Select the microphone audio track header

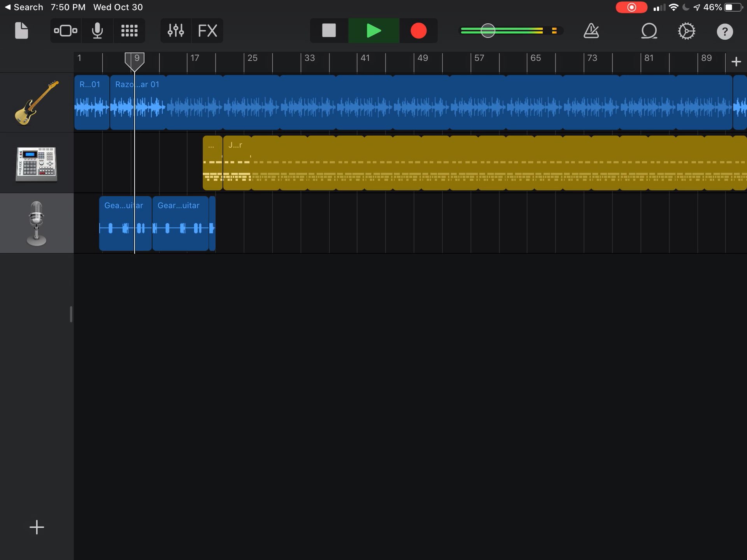[x=37, y=223]
